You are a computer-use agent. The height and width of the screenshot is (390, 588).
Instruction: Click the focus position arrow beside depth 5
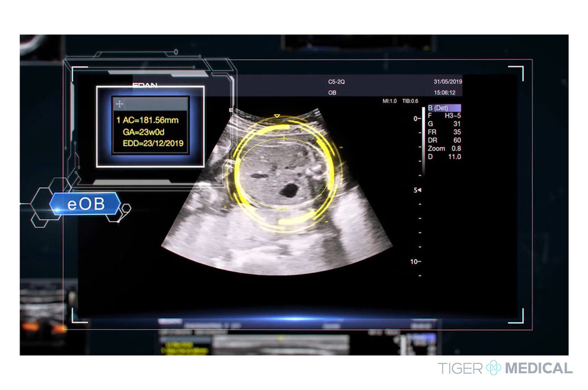[x=419, y=190]
